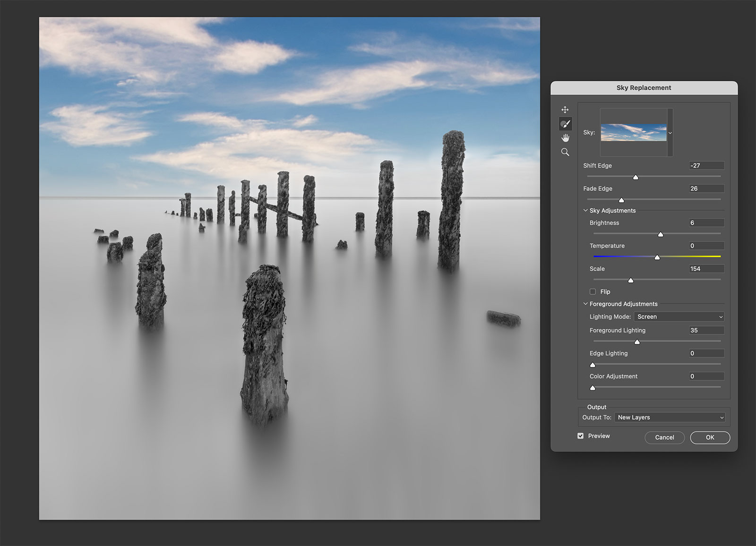Select the Sky Move tool
The width and height of the screenshot is (756, 546).
tap(565, 110)
